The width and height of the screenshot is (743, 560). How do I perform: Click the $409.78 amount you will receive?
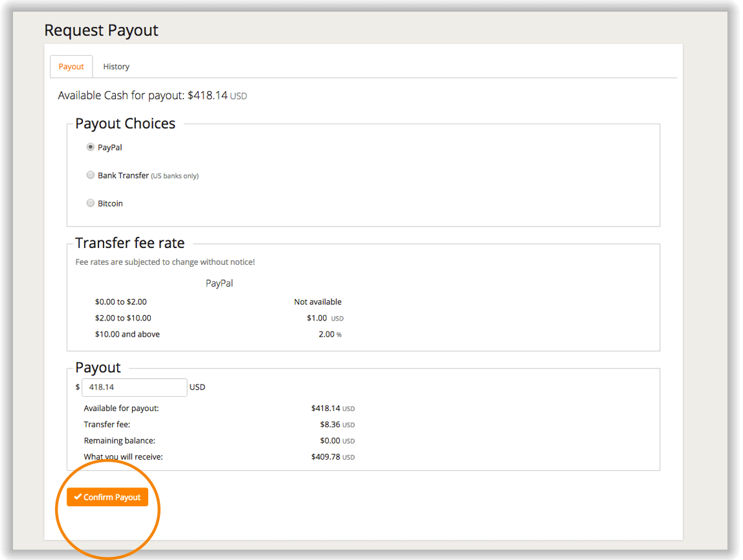coord(326,456)
